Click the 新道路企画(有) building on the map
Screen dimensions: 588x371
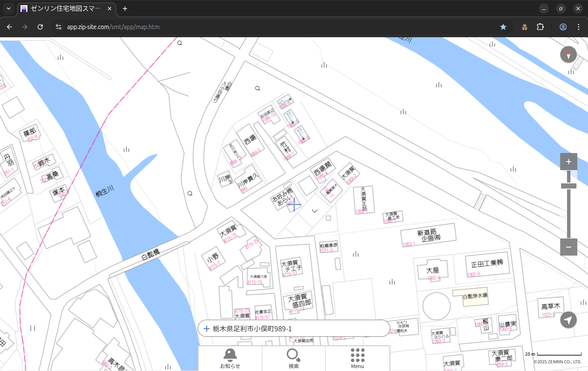click(428, 236)
